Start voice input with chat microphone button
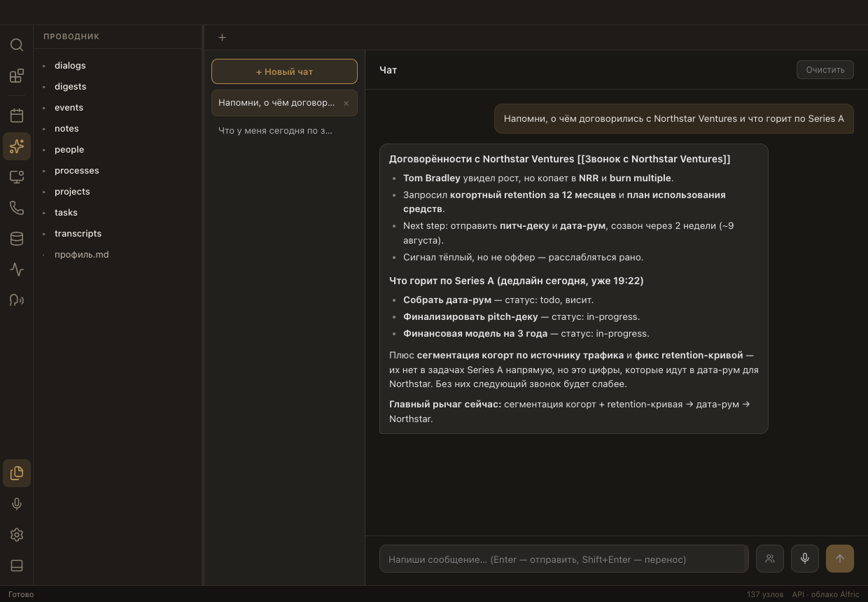Screen dimensions: 868x602 [x=805, y=559]
